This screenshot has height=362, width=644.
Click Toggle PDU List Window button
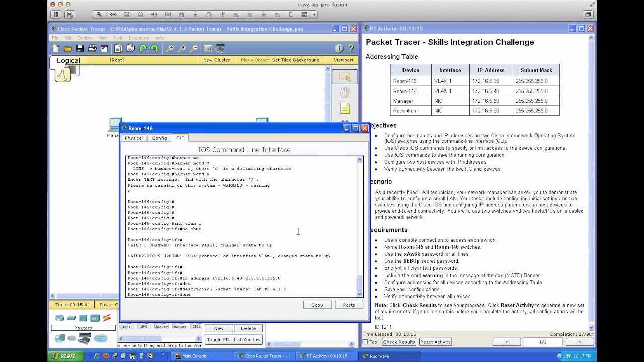(233, 340)
